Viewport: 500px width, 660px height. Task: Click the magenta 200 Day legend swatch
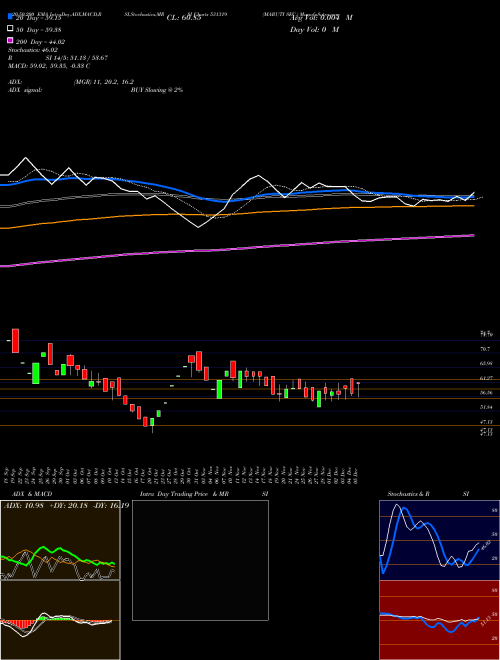point(11,41)
